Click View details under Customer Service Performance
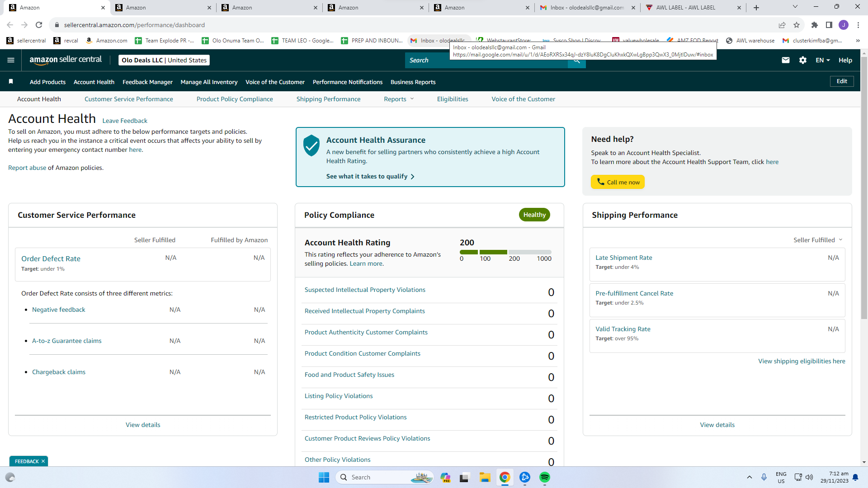The height and width of the screenshot is (488, 868). [x=143, y=425]
